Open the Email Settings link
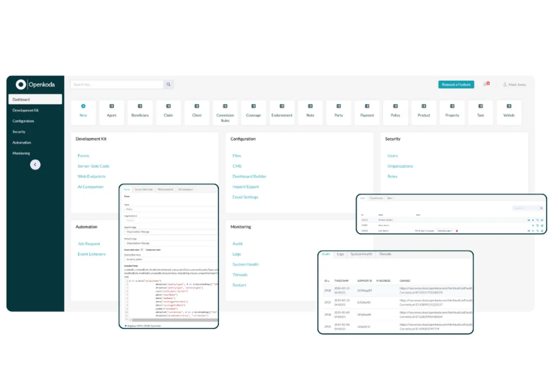Screen dimensions: 551x392 point(245,197)
